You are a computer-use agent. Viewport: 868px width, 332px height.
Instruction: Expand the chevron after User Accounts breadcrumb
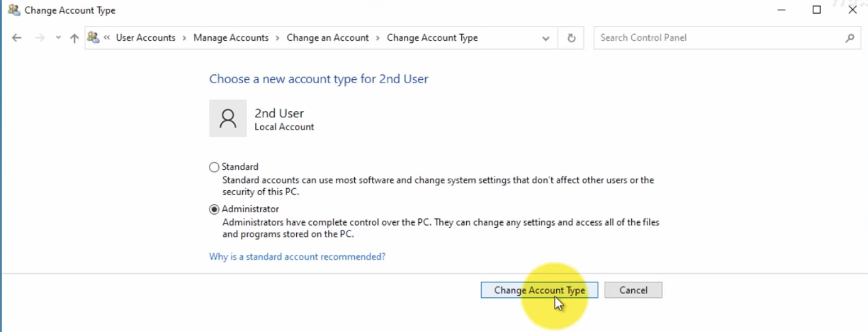184,38
